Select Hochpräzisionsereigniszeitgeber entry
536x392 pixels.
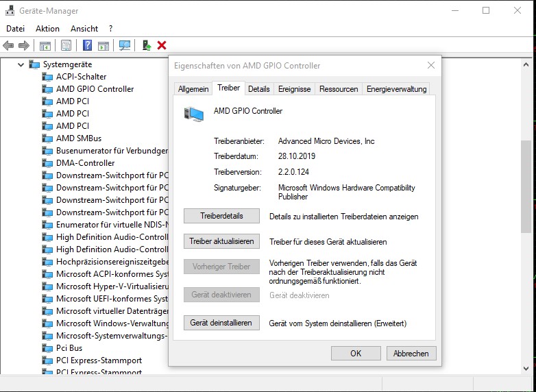(112, 262)
